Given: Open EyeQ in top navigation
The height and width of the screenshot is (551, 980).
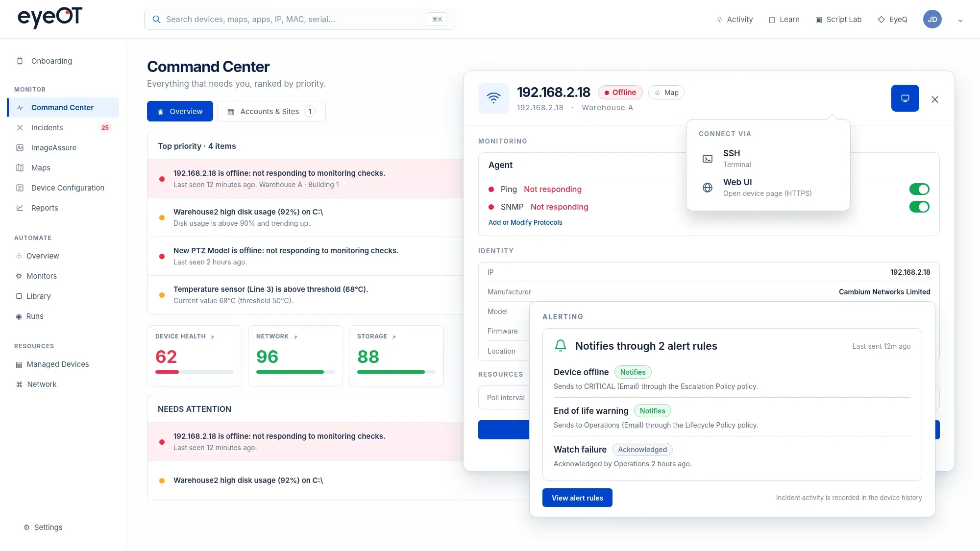Looking at the screenshot, I should tap(892, 19).
